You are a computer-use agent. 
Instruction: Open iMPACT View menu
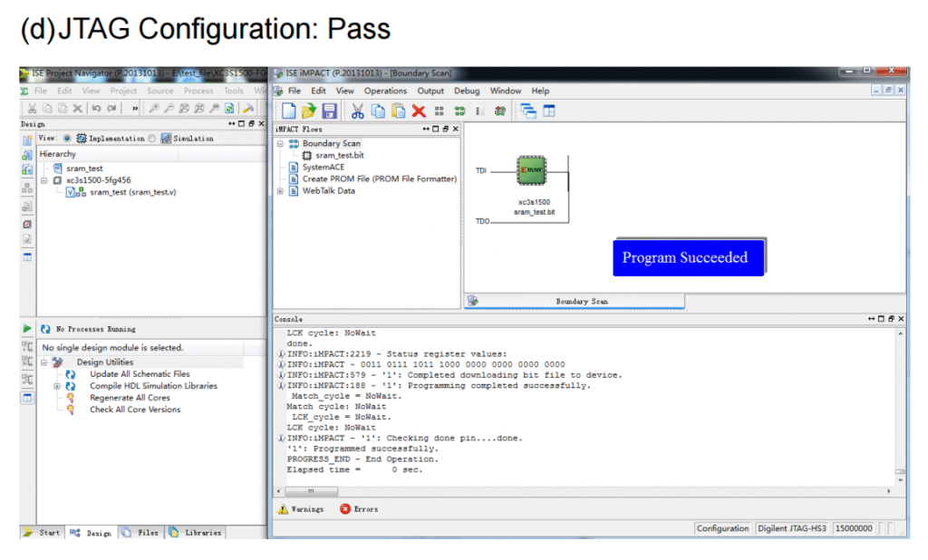point(345,92)
